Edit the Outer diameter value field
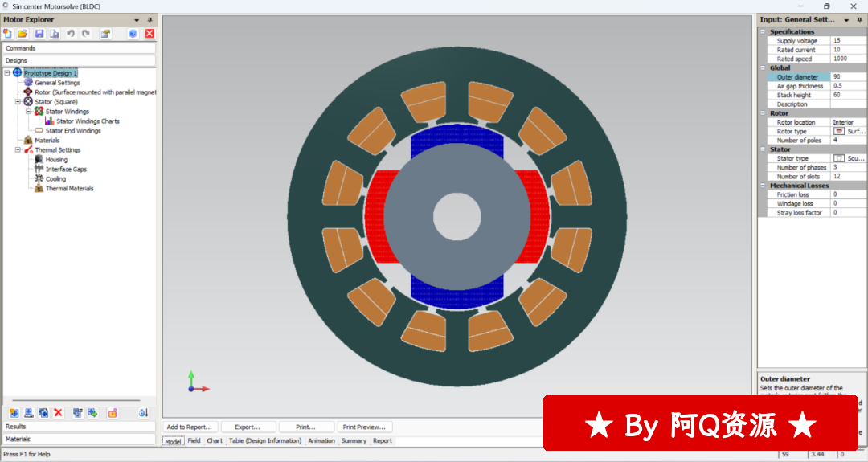Screen dimensions: 868x462 [849, 77]
